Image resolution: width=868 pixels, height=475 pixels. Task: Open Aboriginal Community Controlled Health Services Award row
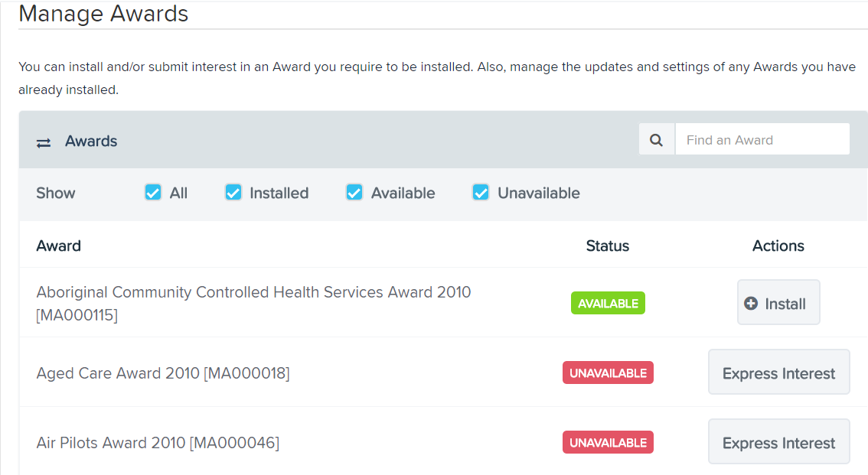coord(253,303)
